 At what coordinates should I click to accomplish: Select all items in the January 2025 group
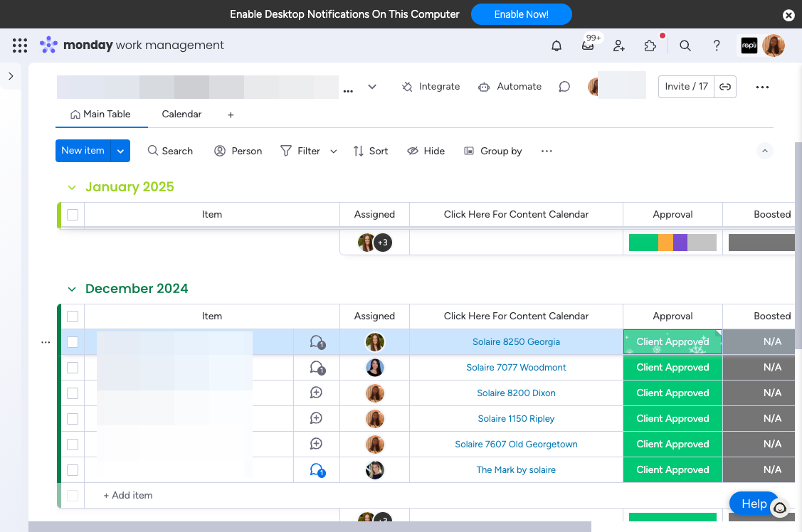click(73, 215)
